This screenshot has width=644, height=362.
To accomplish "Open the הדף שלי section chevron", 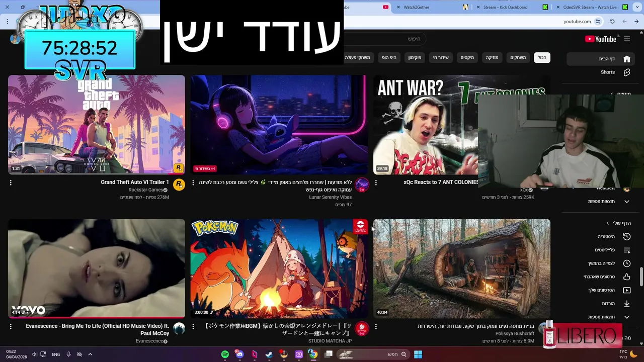I will [x=608, y=223].
